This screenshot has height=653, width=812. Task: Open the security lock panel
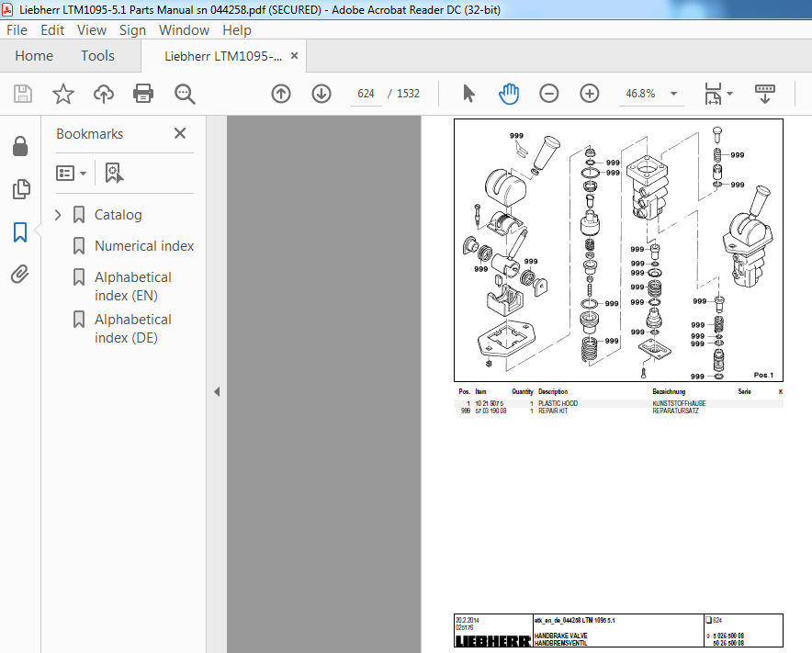click(x=20, y=147)
